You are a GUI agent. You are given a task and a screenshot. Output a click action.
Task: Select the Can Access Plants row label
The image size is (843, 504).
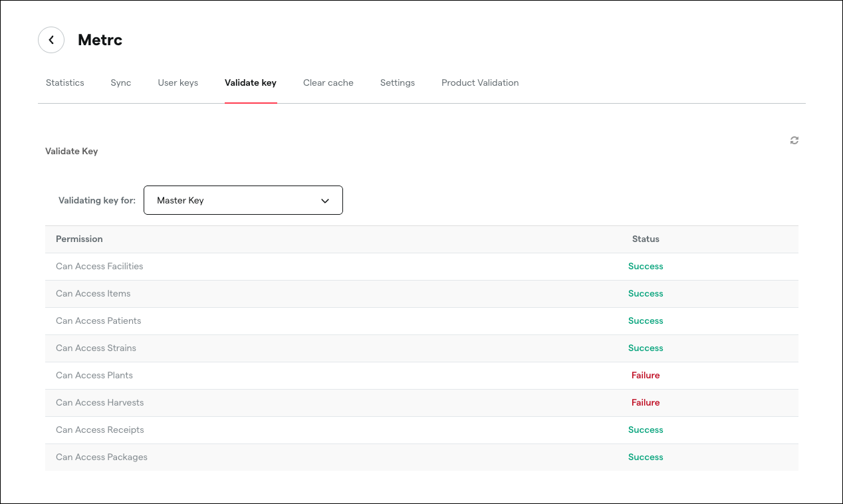coord(94,375)
